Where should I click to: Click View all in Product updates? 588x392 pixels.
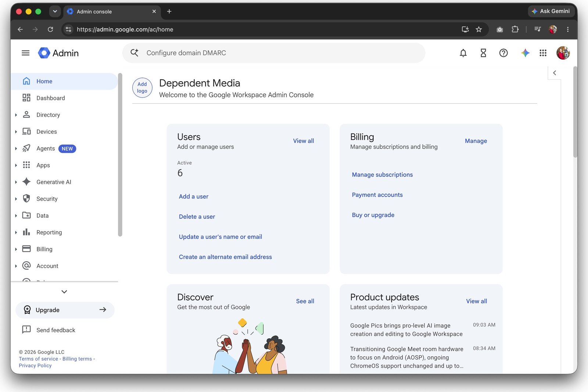click(477, 301)
